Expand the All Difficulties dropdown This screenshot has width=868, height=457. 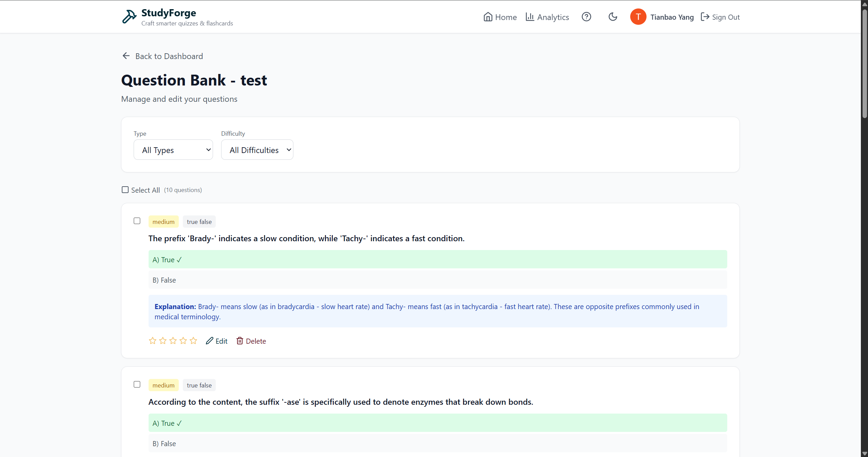pos(257,150)
